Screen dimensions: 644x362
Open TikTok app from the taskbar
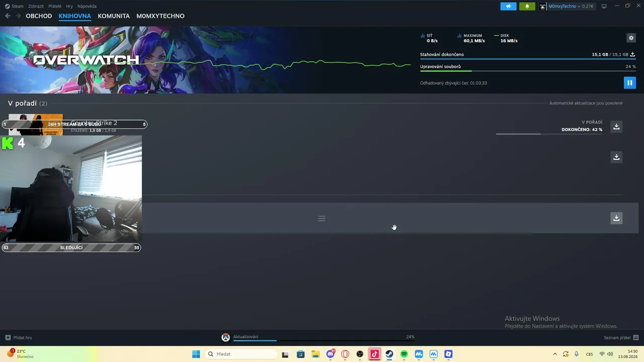click(x=374, y=354)
